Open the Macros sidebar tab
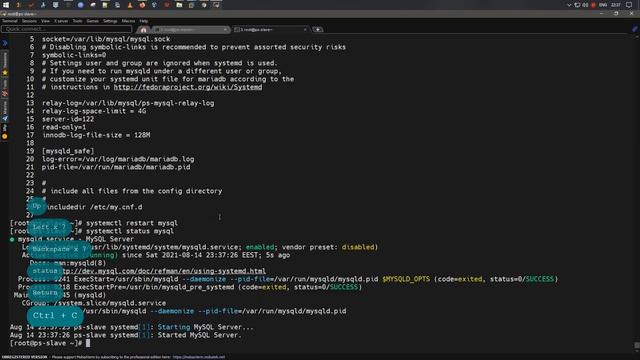 point(5,111)
